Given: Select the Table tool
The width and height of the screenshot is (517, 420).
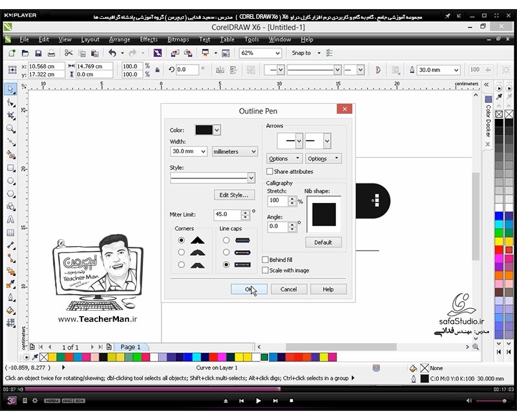Looking at the screenshot, I should click(10, 233).
